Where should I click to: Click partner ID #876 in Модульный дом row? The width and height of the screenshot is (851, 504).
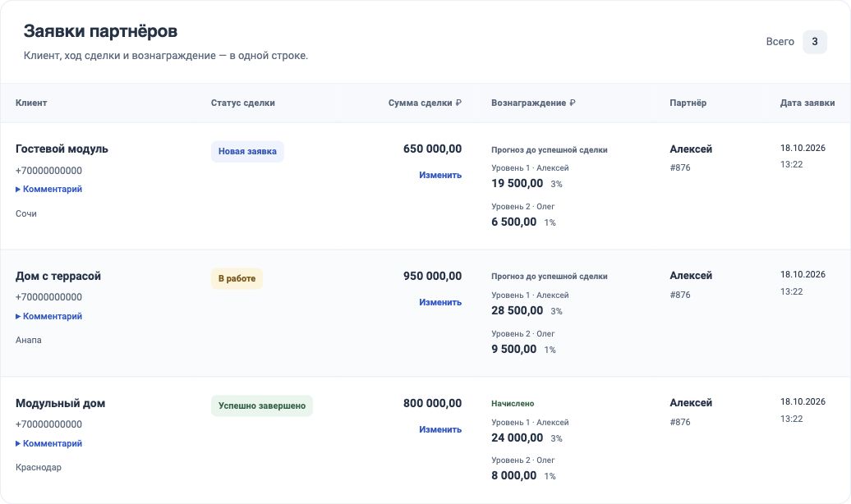coord(680,422)
